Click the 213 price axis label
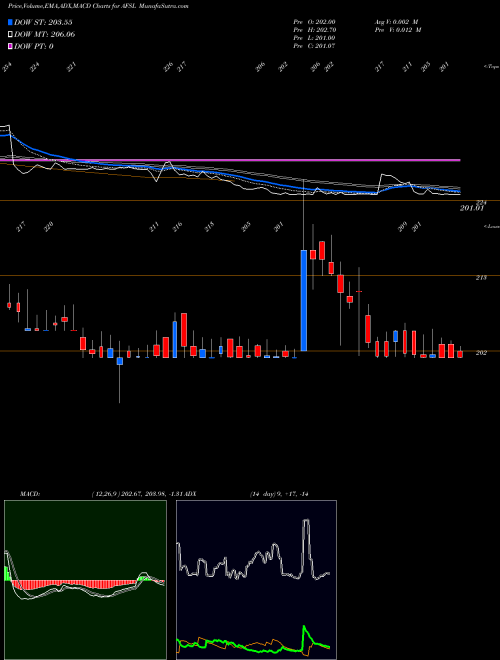This screenshot has height=660, width=500. 481,278
